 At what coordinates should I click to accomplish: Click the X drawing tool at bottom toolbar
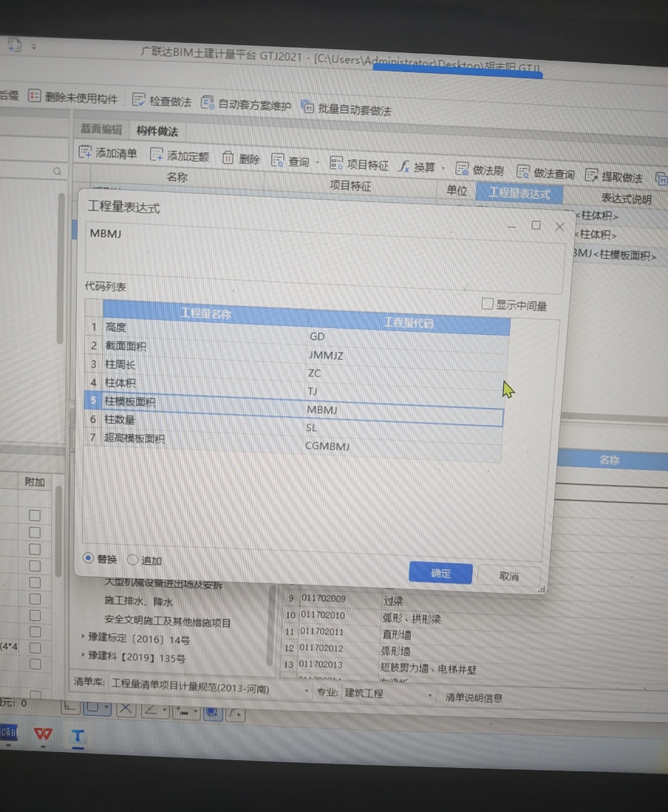point(125,707)
